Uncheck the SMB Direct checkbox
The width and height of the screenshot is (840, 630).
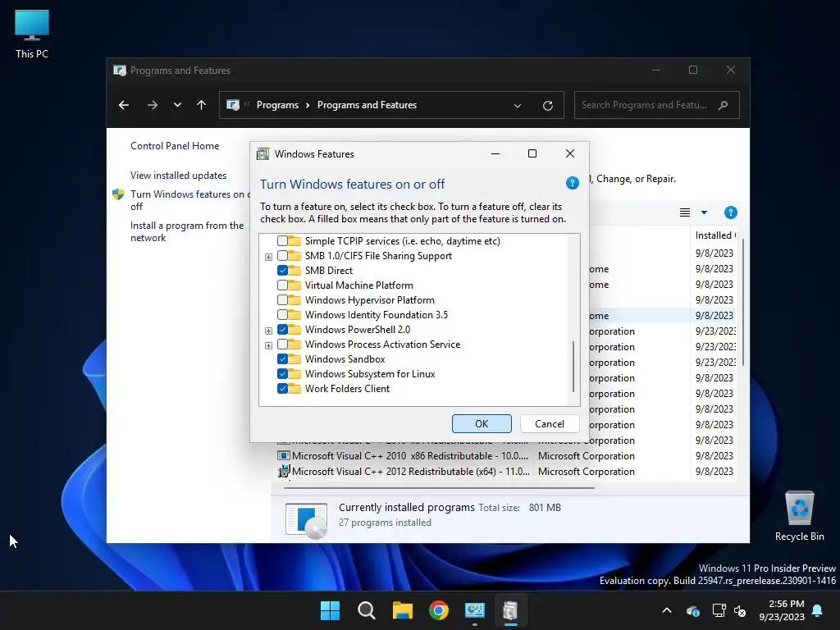click(282, 271)
